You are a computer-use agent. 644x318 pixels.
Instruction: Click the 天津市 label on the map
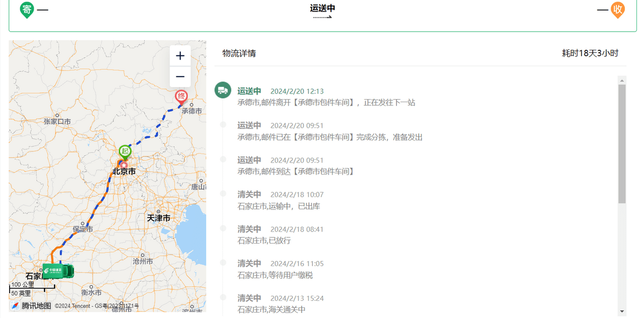point(158,218)
